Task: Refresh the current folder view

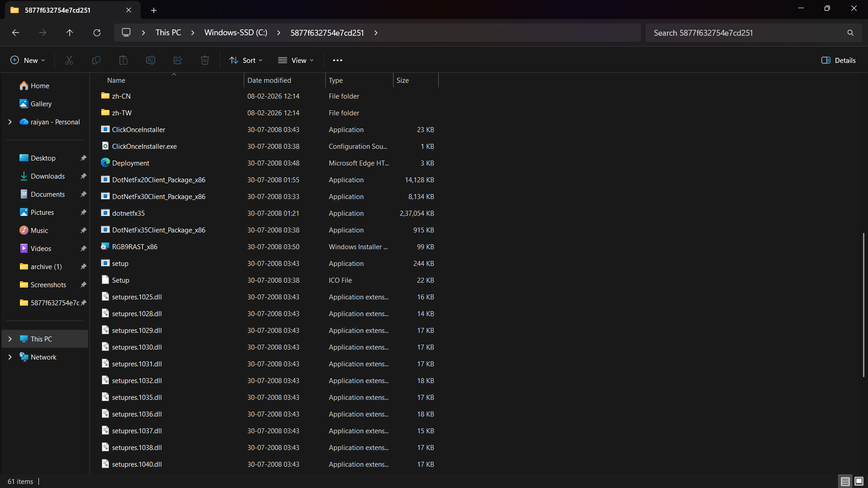Action: [97, 33]
